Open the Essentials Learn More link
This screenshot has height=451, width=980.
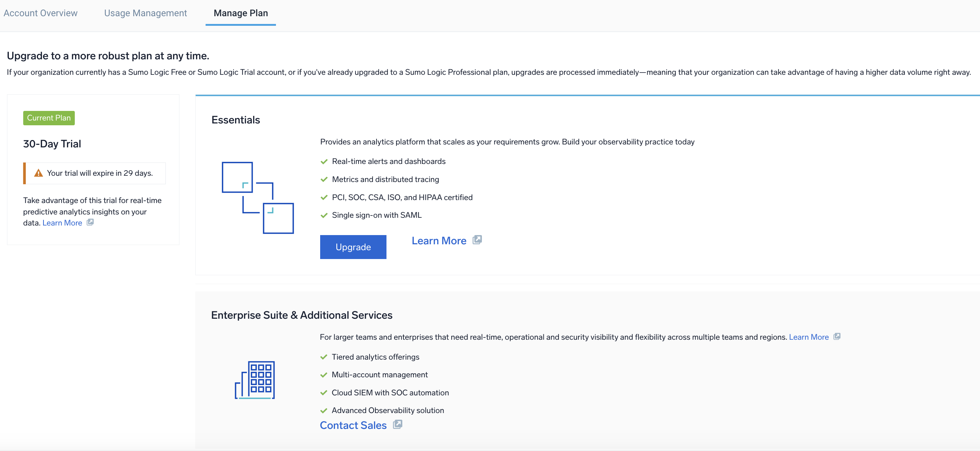coord(439,241)
